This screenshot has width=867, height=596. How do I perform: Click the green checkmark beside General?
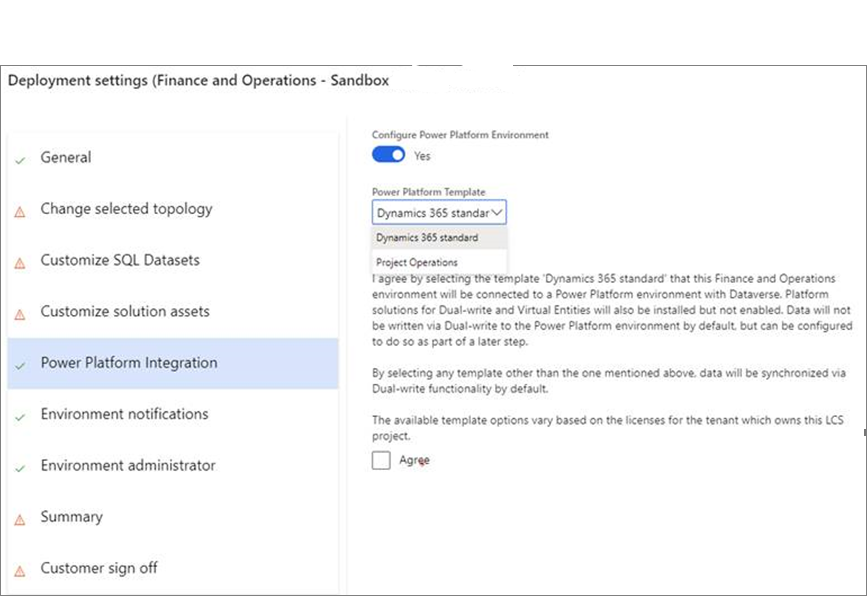point(20,161)
